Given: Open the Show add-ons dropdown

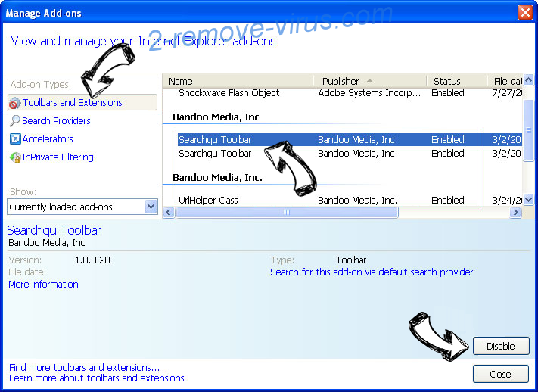Looking at the screenshot, I should point(151,207).
